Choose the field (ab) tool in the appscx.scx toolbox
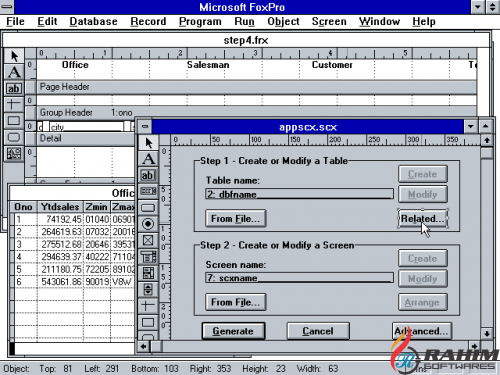500x375 pixels. tap(148, 175)
